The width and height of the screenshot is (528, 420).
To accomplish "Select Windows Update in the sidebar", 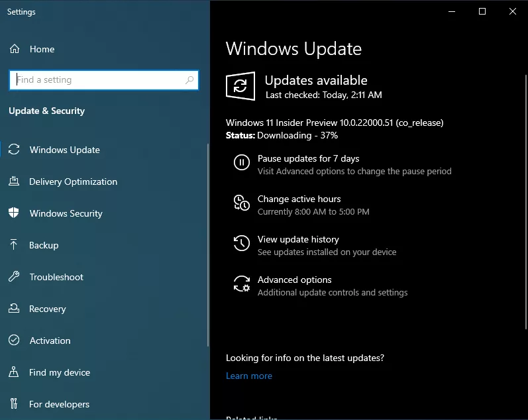I will (x=65, y=150).
